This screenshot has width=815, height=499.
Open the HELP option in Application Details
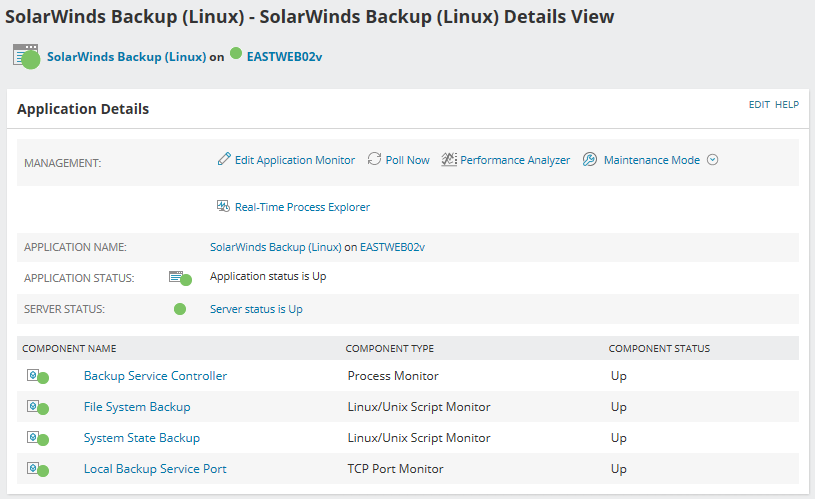pos(787,104)
